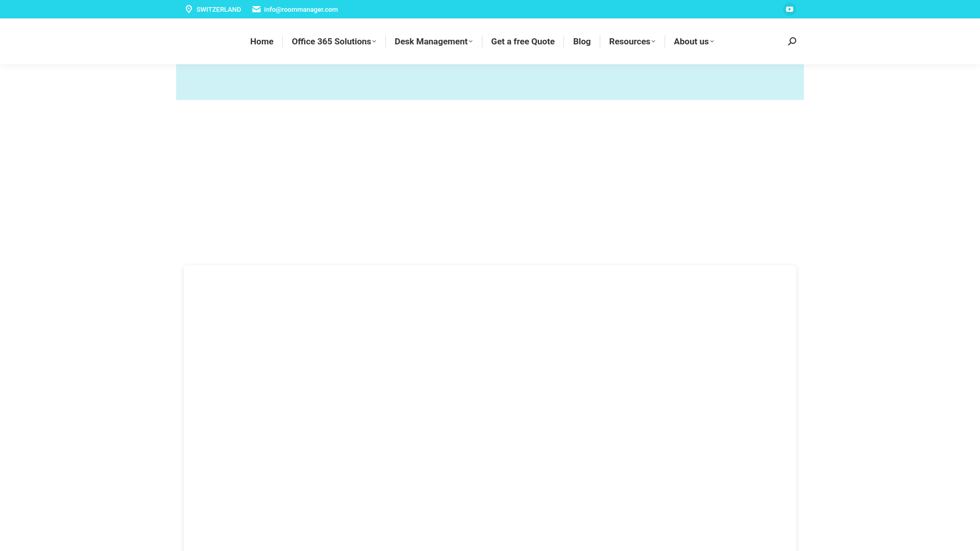
Task: Select Home in the navigation menu
Action: pos(261,41)
